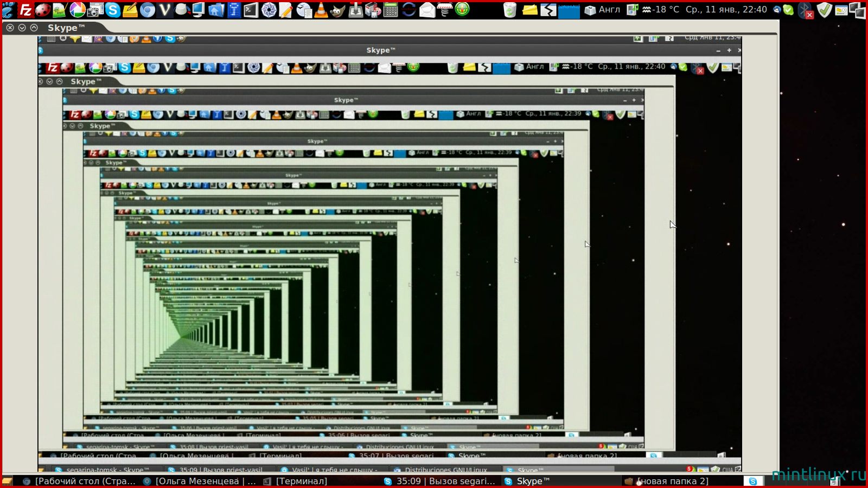Switch to Терминал taskbar window
This screenshot has width=868, height=488.
296,481
